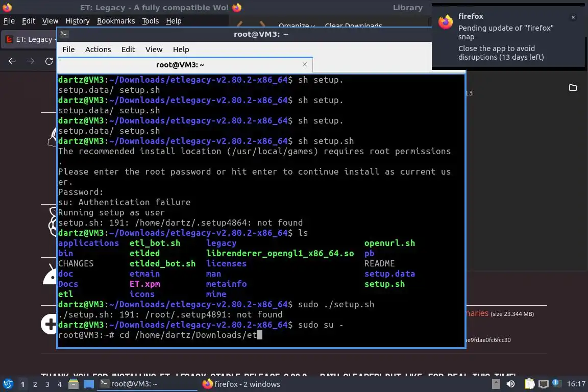Open Firefox File menu
The width and height of the screenshot is (588, 392).
click(x=9, y=21)
